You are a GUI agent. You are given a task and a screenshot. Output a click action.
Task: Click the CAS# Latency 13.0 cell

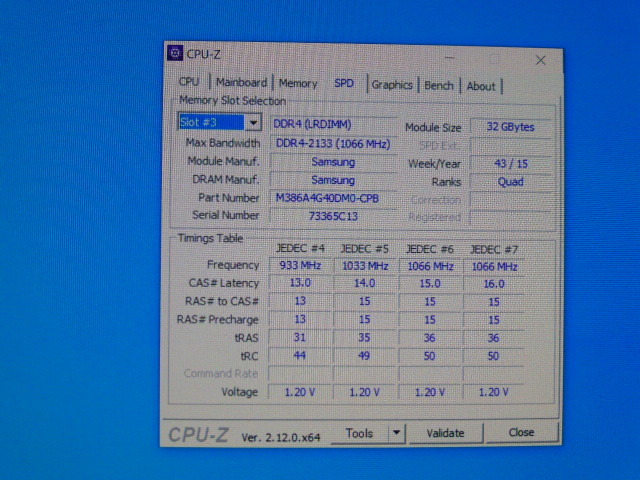click(x=300, y=283)
